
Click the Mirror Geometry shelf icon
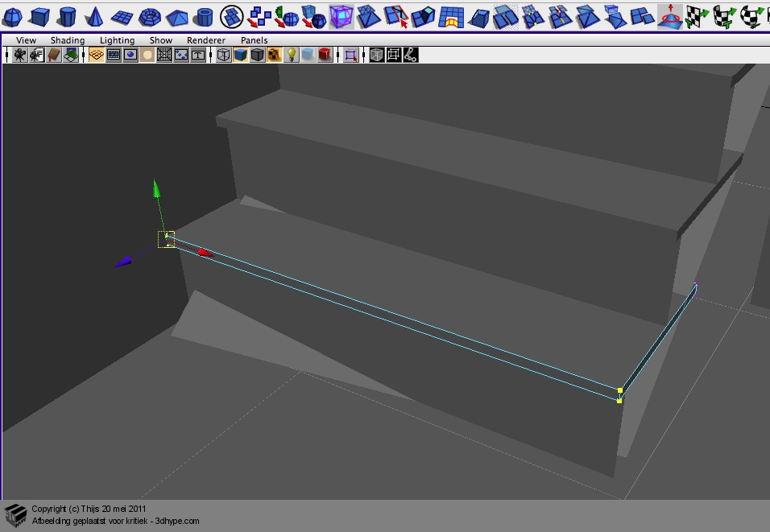point(286,17)
